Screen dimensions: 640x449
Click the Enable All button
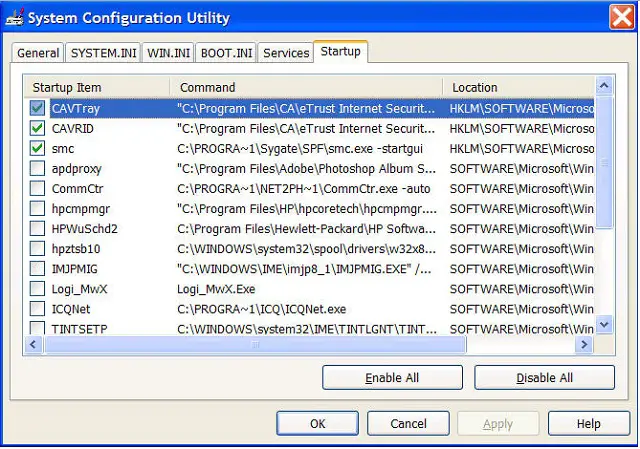(x=392, y=378)
